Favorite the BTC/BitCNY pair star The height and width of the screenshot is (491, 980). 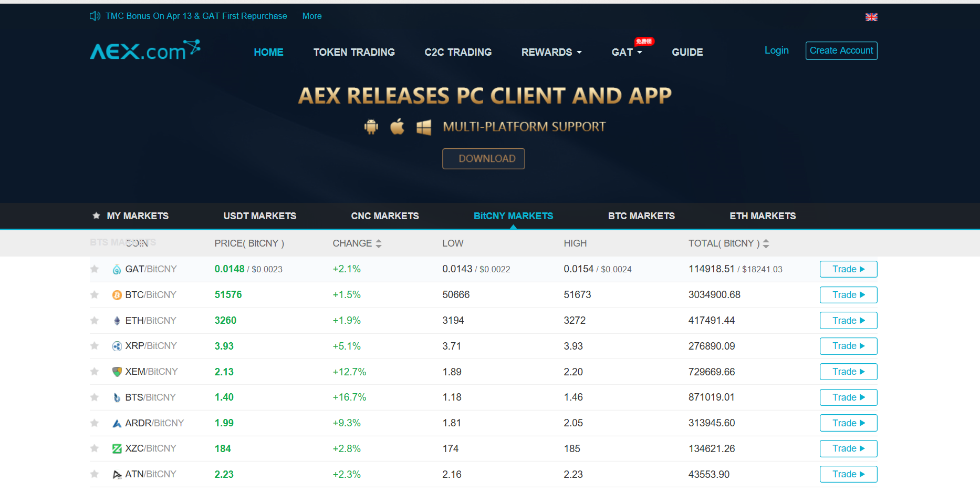tap(95, 295)
